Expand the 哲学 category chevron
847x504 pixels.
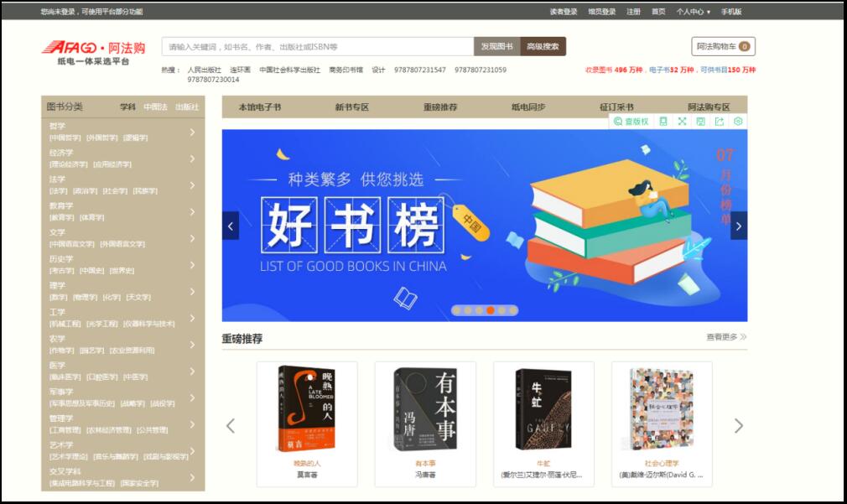click(x=192, y=132)
